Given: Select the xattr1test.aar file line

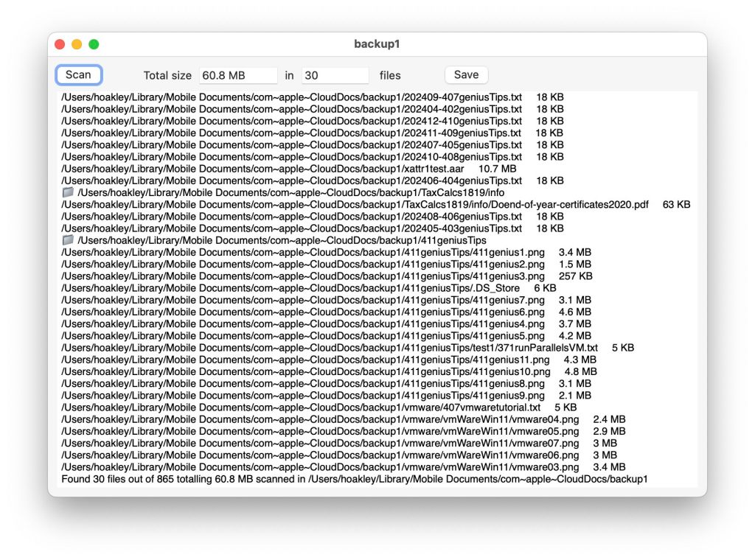Looking at the screenshot, I should tap(288, 169).
